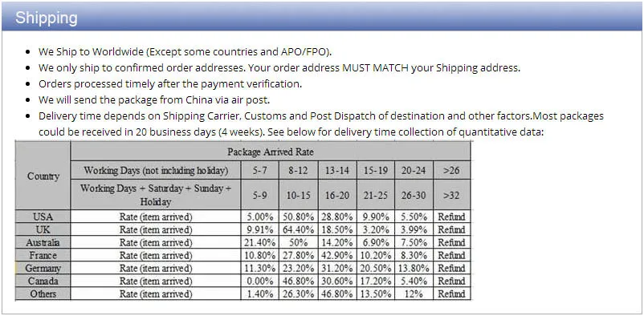This screenshot has width=644, height=316.
Task: Click the France country cell
Action: 43,255
